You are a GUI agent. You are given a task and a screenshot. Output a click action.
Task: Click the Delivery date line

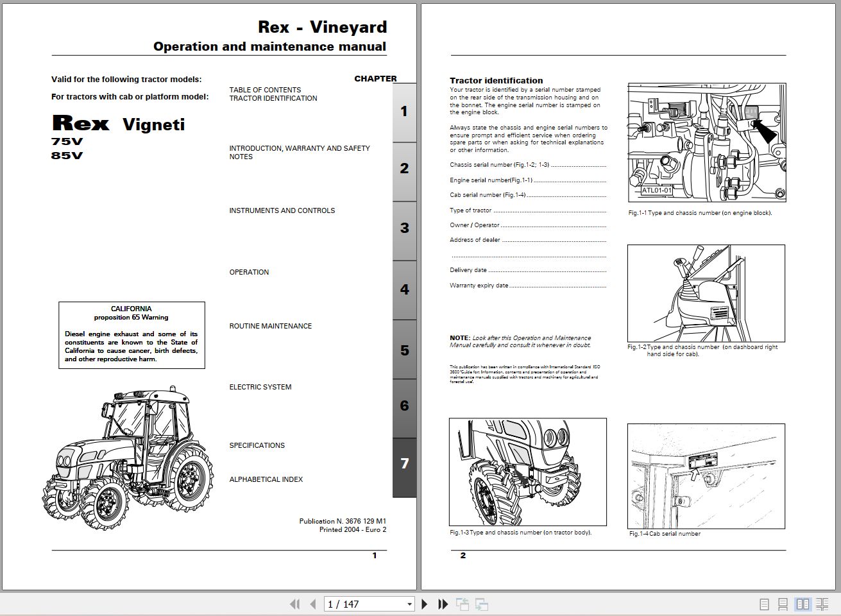[528, 270]
